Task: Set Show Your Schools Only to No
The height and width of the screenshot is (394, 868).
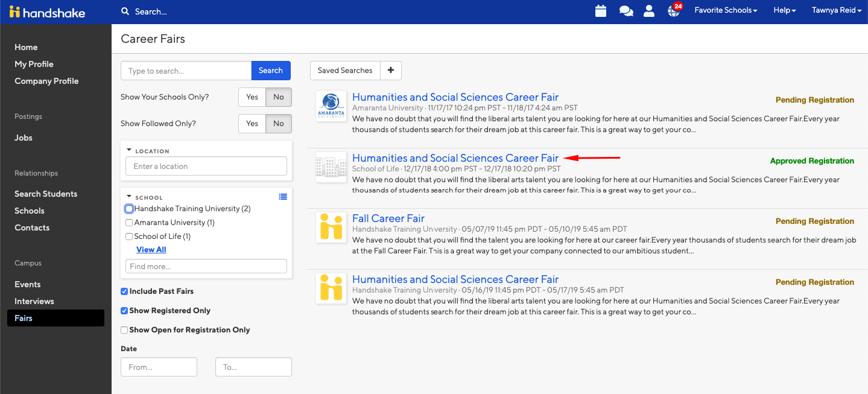Action: pos(279,97)
